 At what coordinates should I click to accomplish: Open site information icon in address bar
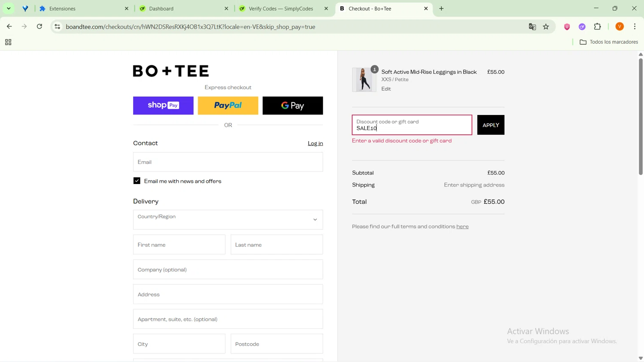[57, 27]
